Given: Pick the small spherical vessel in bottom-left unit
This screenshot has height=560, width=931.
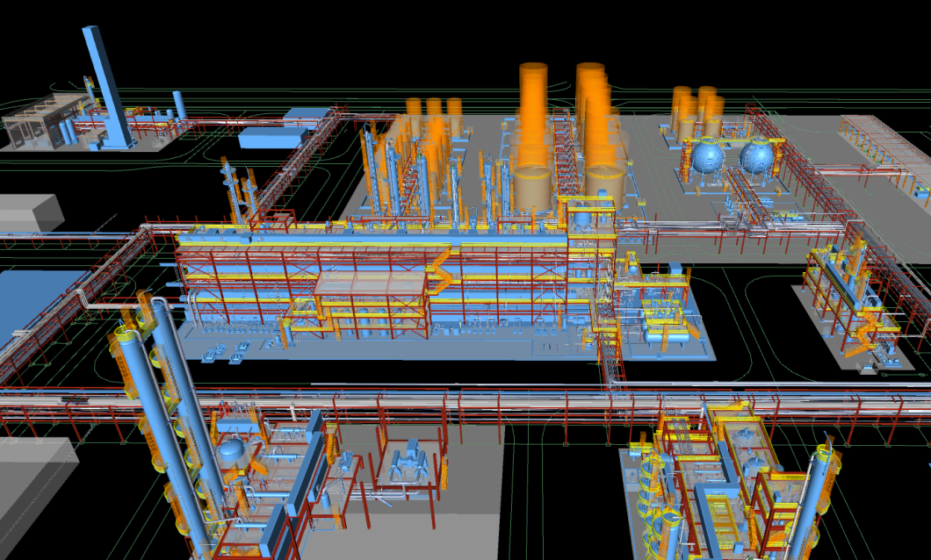Looking at the screenshot, I should [231, 451].
